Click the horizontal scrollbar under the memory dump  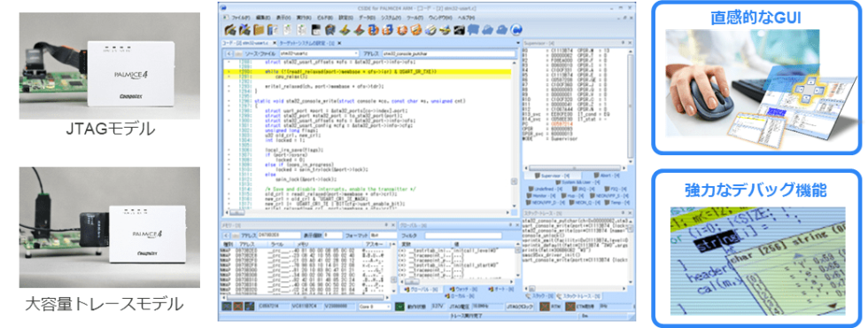click(x=306, y=298)
